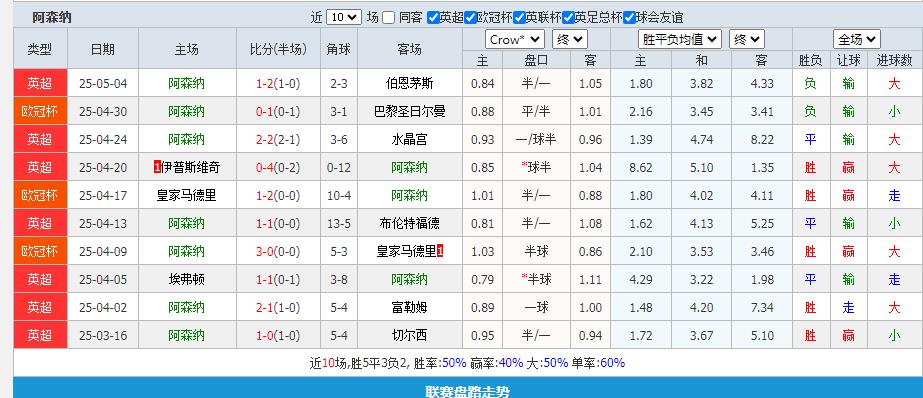Click the 日期 column header
Image resolution: width=923 pixels, height=398 pixels.
click(x=103, y=49)
